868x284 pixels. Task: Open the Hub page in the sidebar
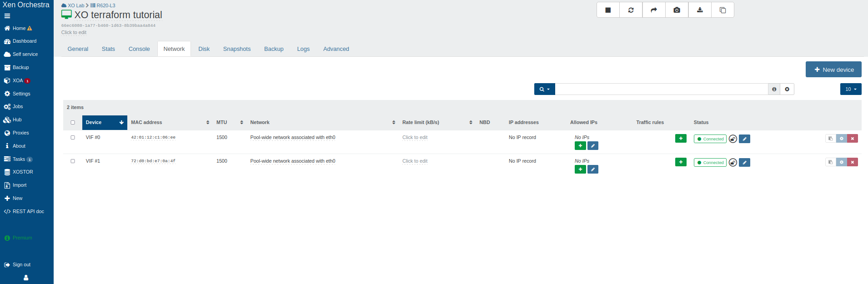pyautogui.click(x=17, y=120)
